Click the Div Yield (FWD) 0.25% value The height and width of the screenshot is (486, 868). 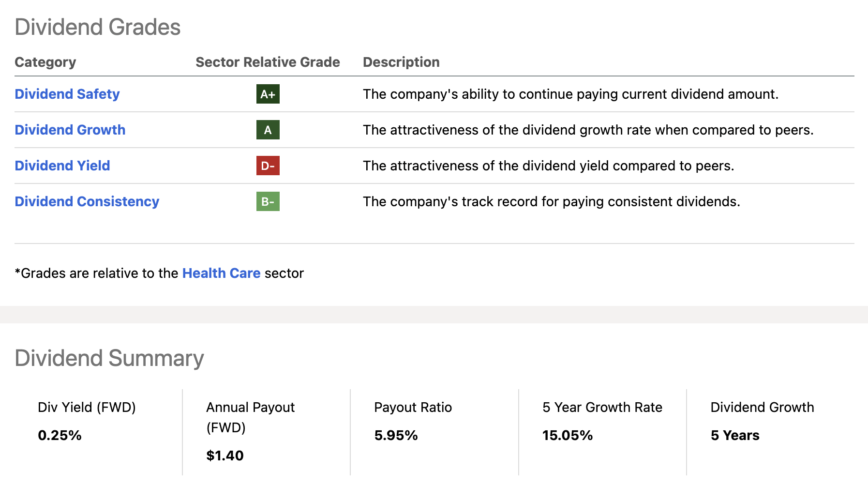click(60, 435)
